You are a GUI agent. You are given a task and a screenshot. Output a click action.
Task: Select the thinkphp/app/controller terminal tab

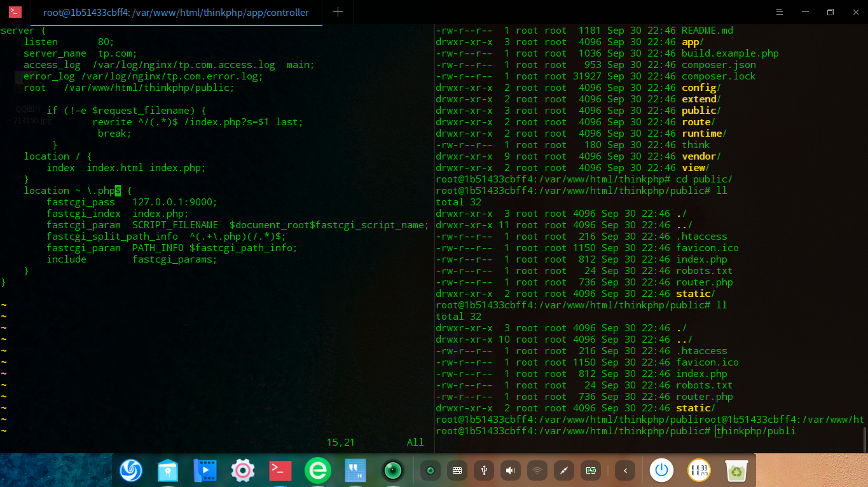point(176,13)
